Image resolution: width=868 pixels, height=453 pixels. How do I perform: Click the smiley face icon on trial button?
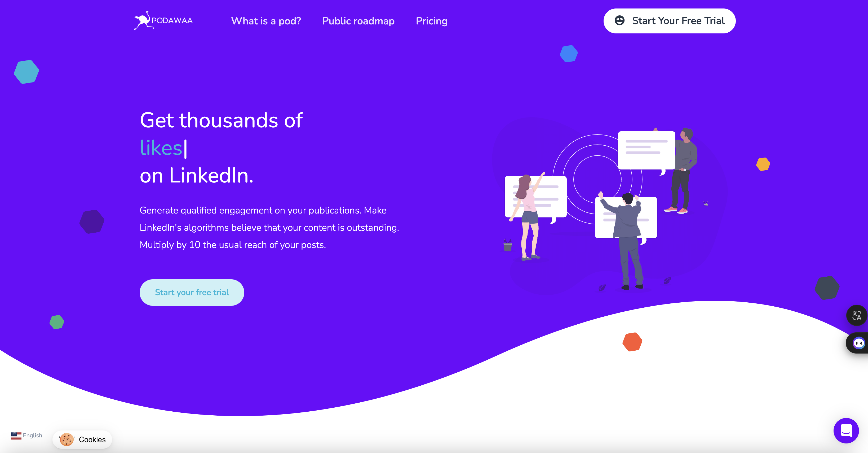[x=620, y=21]
